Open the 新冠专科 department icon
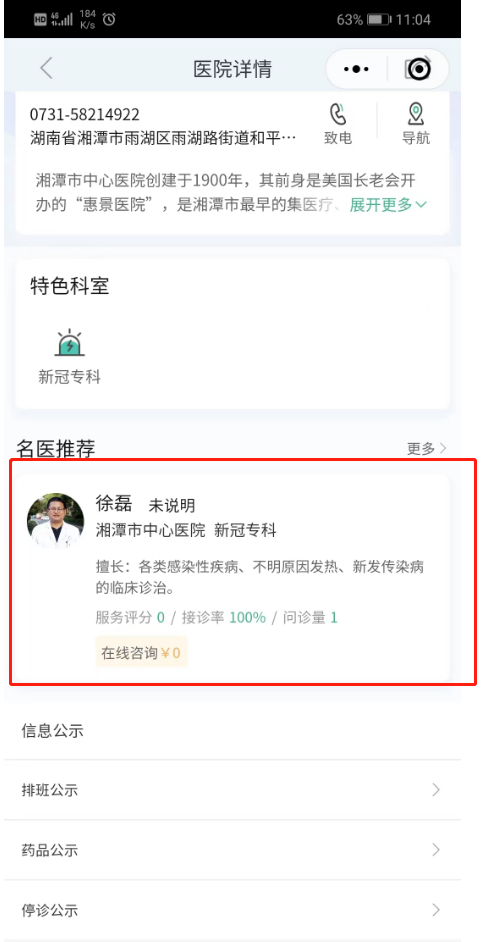Viewport: 489px width, 942px height. pos(70,342)
